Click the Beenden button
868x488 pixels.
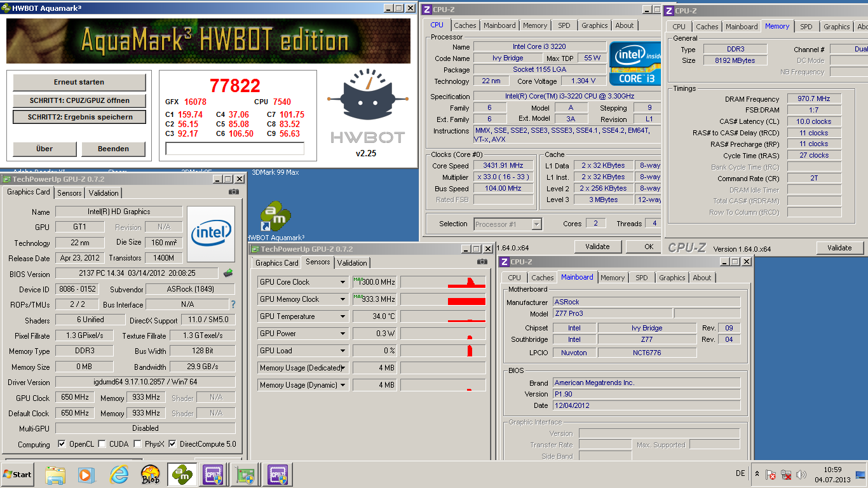(113, 149)
